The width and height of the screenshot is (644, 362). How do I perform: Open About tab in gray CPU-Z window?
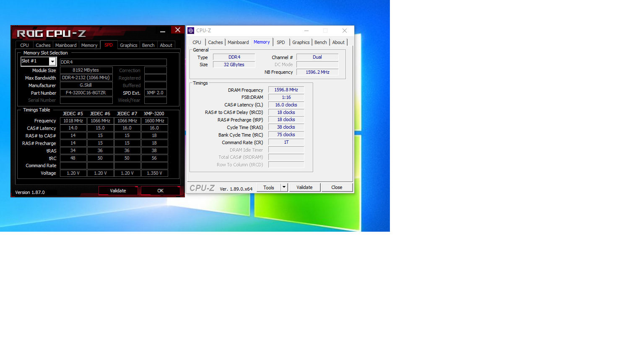coord(338,42)
